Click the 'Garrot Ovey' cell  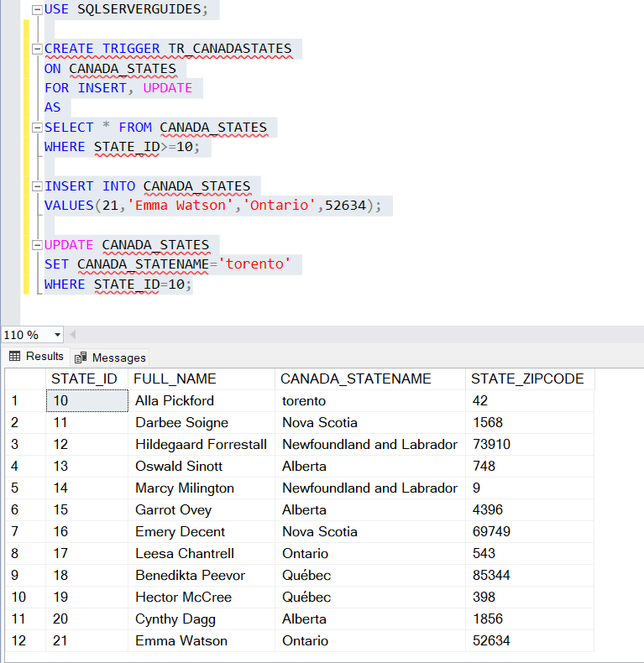tap(202, 509)
